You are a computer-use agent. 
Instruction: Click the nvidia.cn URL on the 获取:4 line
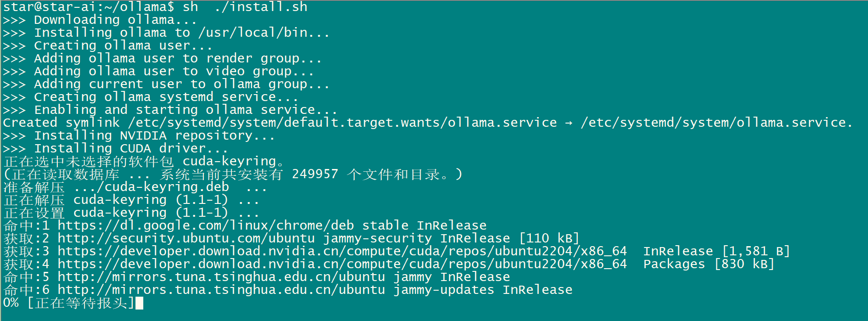tap(342, 264)
